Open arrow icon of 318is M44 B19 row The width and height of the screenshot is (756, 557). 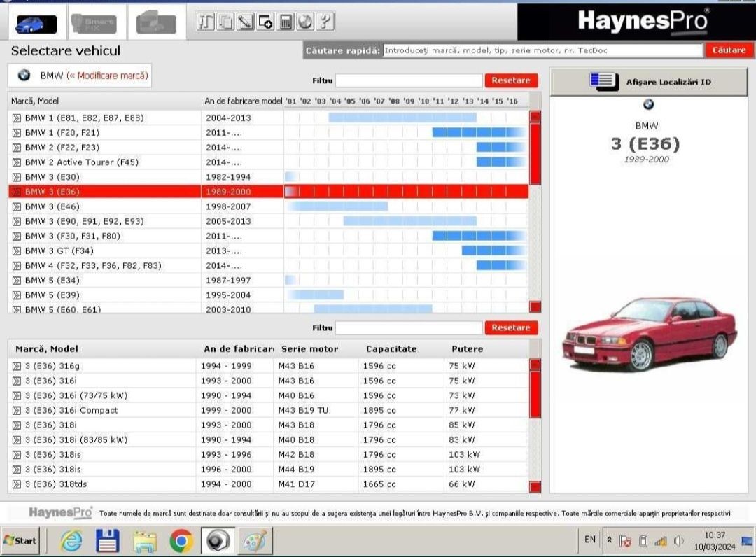coord(17,470)
